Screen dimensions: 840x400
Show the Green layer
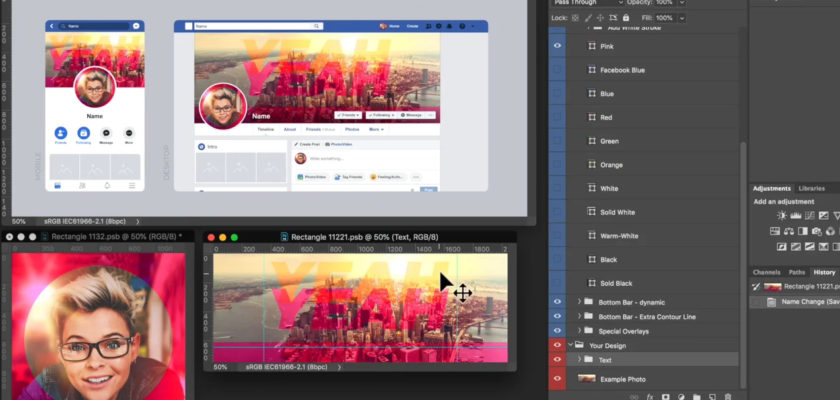(557, 141)
